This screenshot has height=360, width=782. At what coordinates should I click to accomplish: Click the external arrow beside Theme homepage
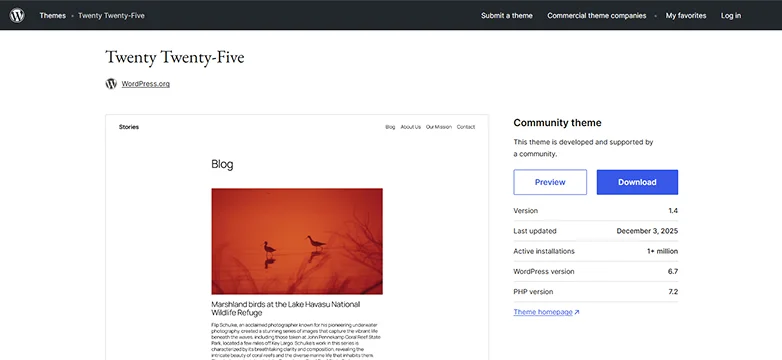577,312
